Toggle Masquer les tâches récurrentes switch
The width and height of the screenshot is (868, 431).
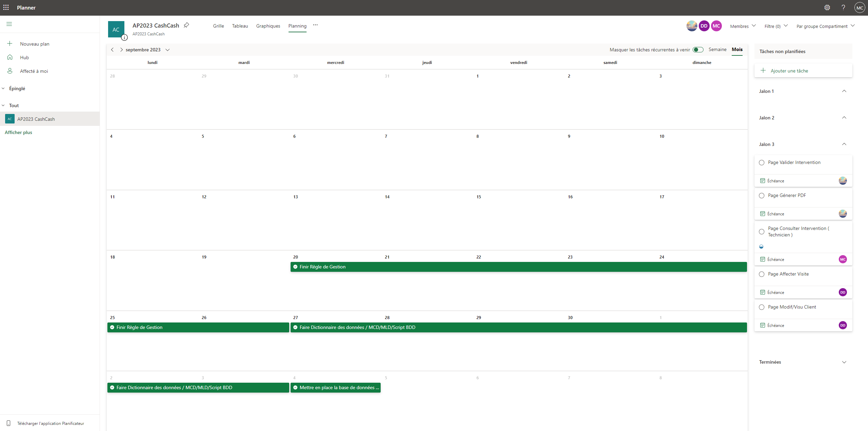coord(698,50)
